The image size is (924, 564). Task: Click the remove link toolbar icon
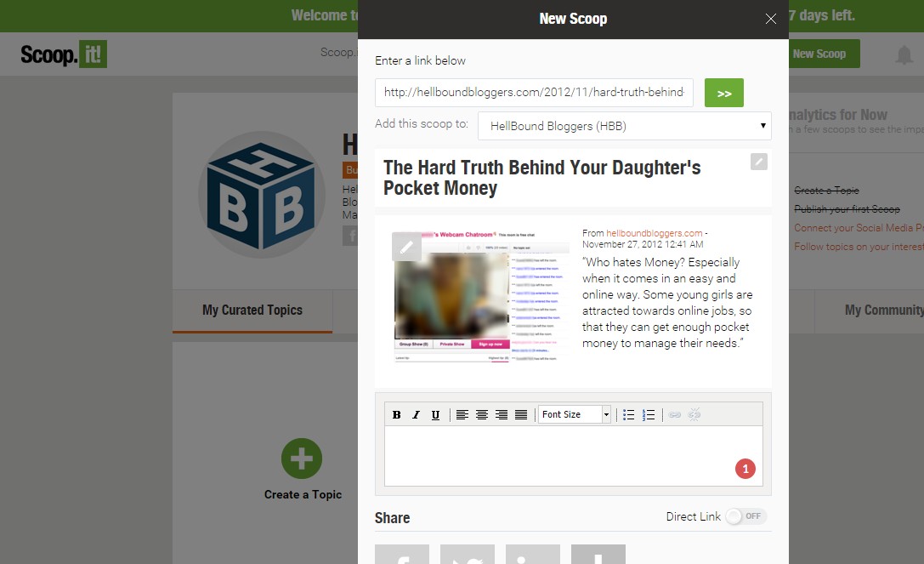pos(694,415)
